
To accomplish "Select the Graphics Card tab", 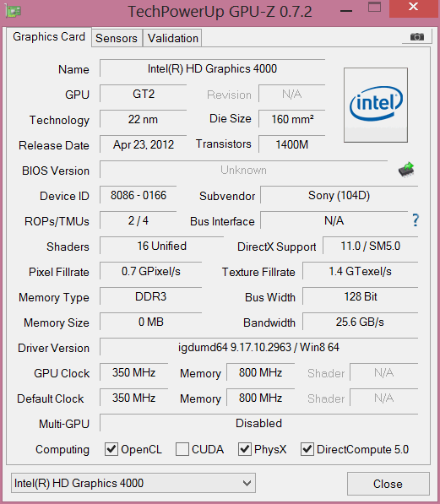I will pyautogui.click(x=49, y=36).
